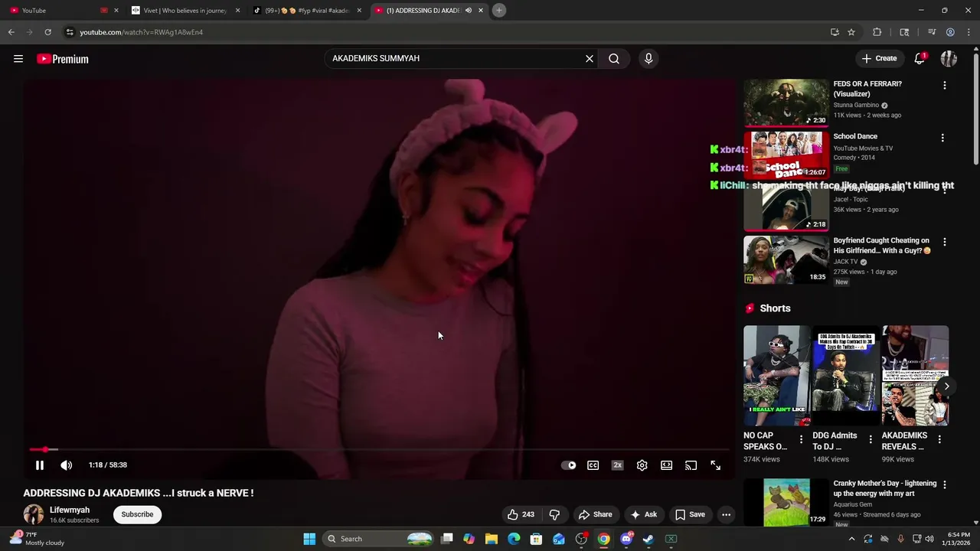This screenshot has width=980, height=551.
Task: Switch to the TikTok #fyp tab
Action: pos(308,10)
